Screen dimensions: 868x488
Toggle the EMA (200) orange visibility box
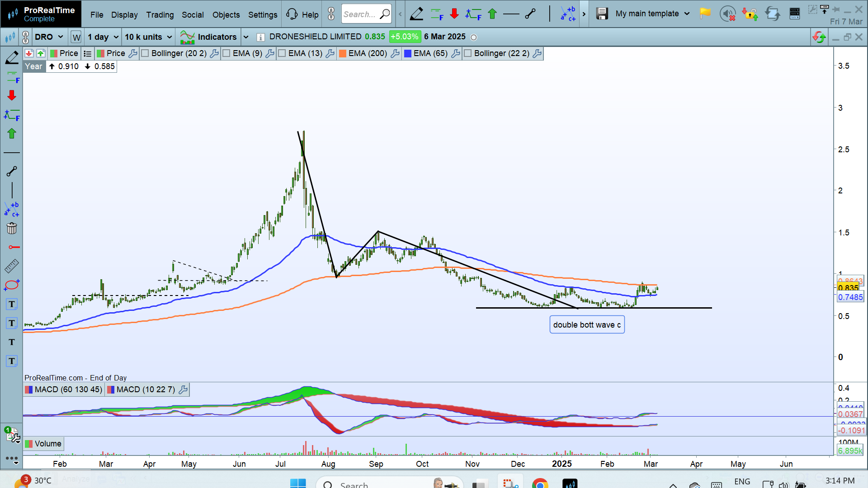pyautogui.click(x=343, y=53)
